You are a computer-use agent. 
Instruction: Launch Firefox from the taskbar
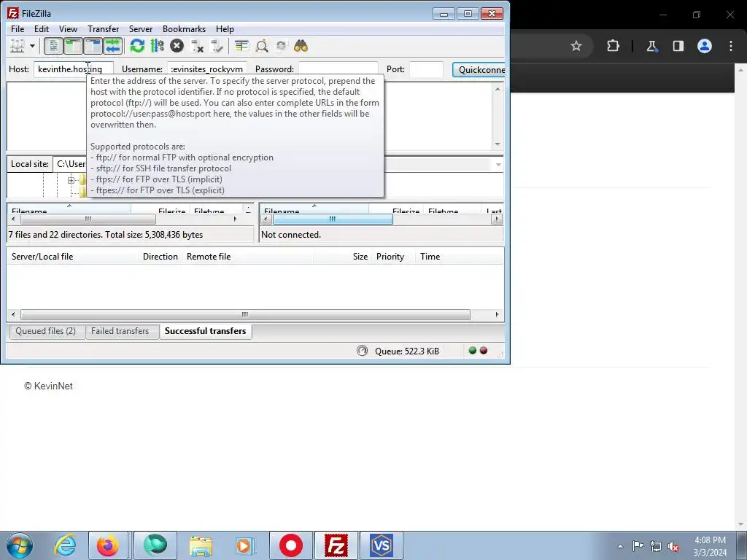(108, 545)
